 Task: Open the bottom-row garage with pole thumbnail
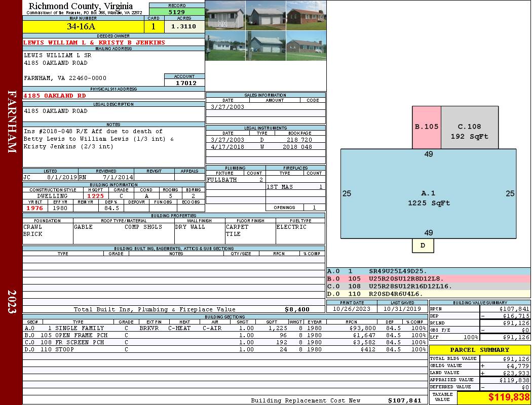point(265,46)
